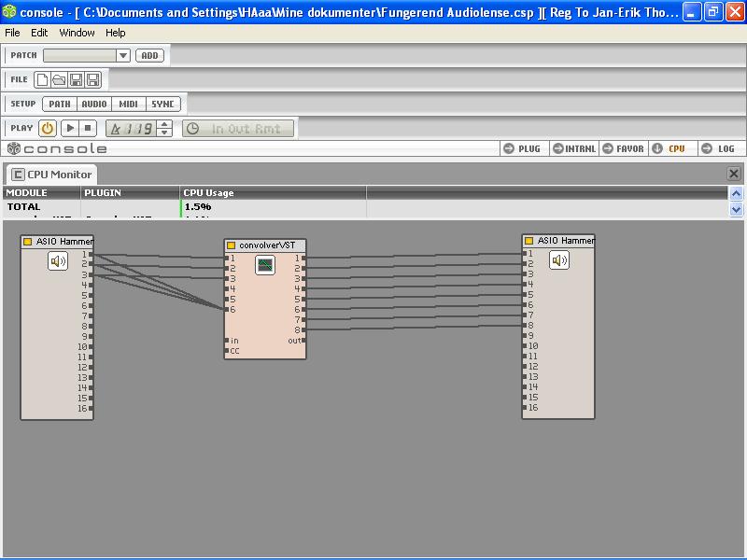This screenshot has width=747, height=560.
Task: Select the TOTAL row label
Action: 24,206
